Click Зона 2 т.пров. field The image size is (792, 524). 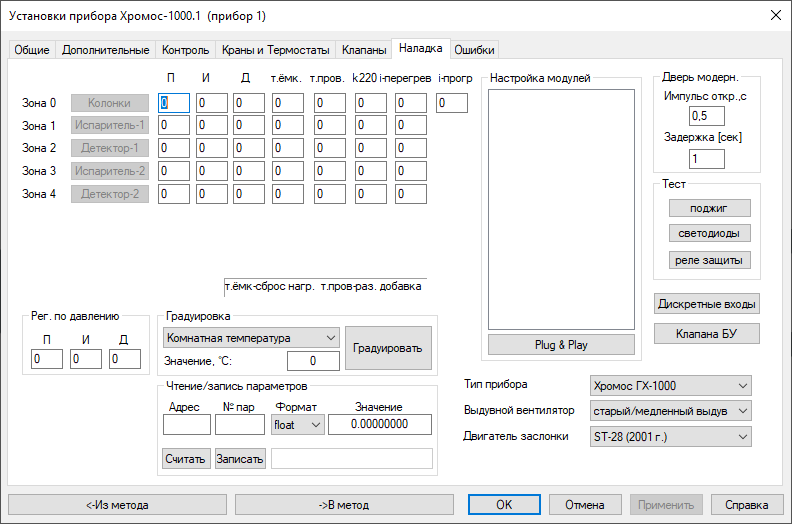(330, 148)
